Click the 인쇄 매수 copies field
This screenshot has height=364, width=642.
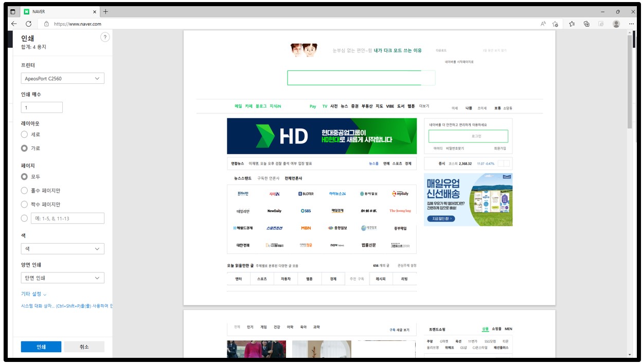(42, 107)
